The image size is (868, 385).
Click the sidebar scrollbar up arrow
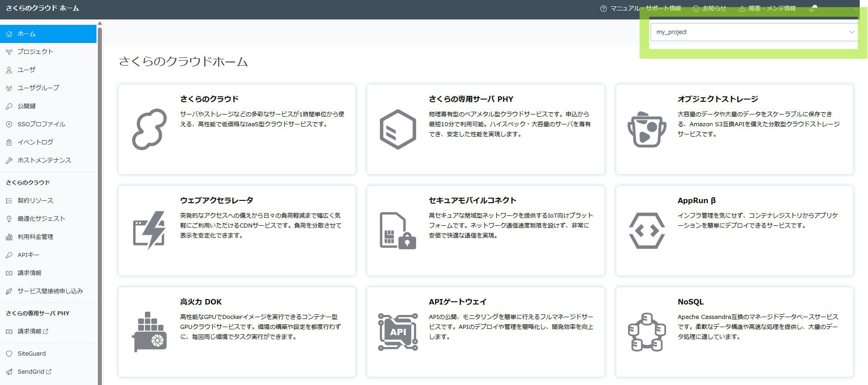[100, 23]
